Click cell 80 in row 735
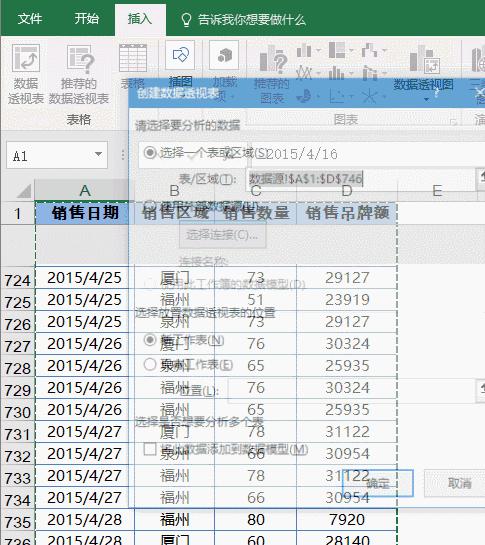The width and height of the screenshot is (485, 545). [256, 520]
